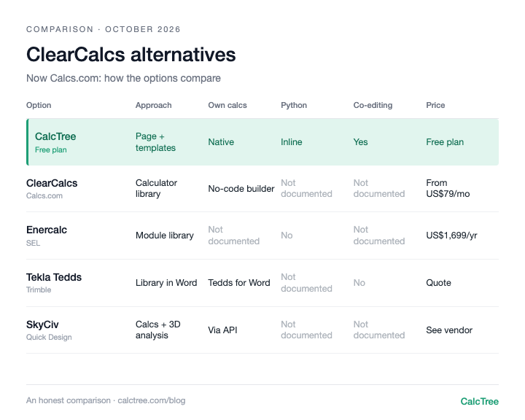Click the Via API cell for SkyCiv
Viewport: 525px width, 420px height.
(222, 330)
